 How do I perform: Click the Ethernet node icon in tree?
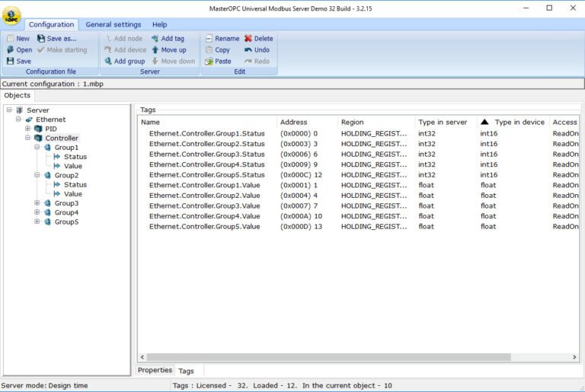[x=29, y=120]
